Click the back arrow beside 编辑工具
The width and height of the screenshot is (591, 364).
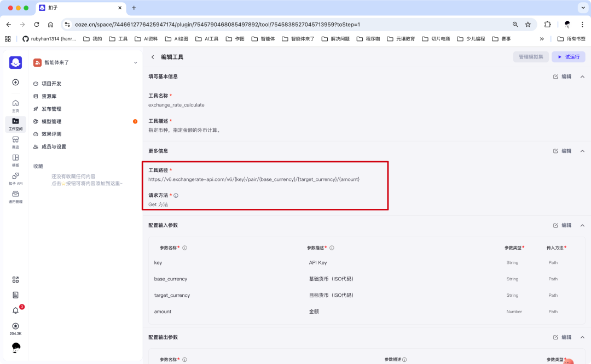[153, 57]
